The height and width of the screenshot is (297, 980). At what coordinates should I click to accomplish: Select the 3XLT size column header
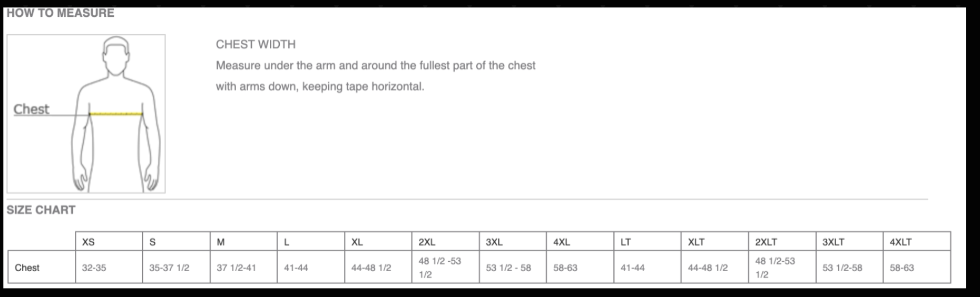tap(833, 242)
